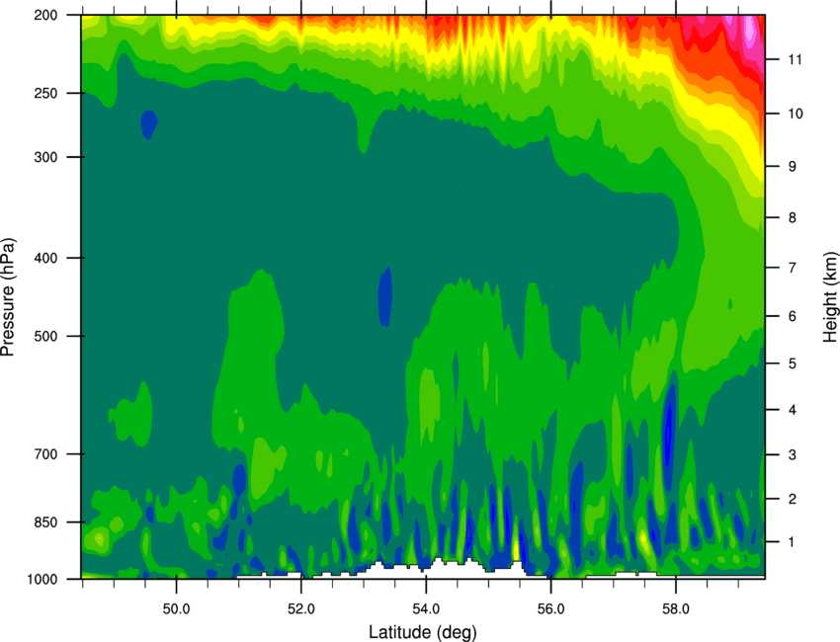
Task: Click the 56.0 latitude tick label
Action: point(550,609)
